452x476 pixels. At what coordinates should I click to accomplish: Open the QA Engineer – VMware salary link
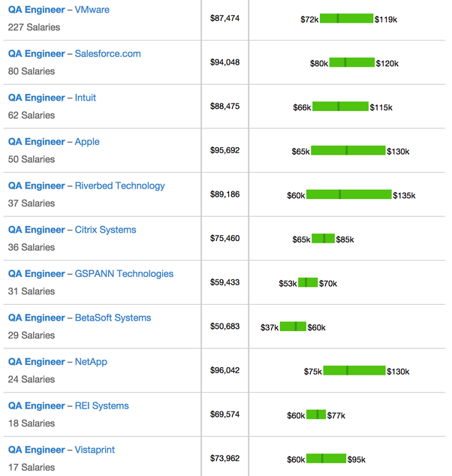tap(59, 10)
